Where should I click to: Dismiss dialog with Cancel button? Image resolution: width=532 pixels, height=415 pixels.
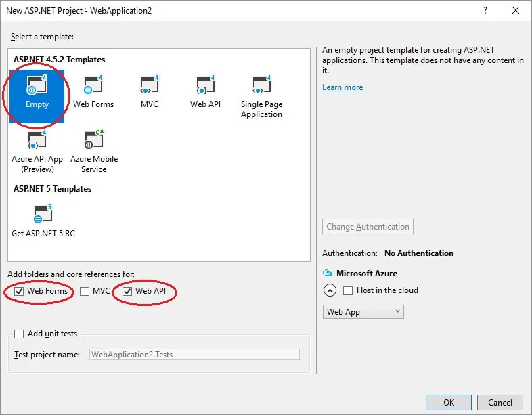point(500,402)
